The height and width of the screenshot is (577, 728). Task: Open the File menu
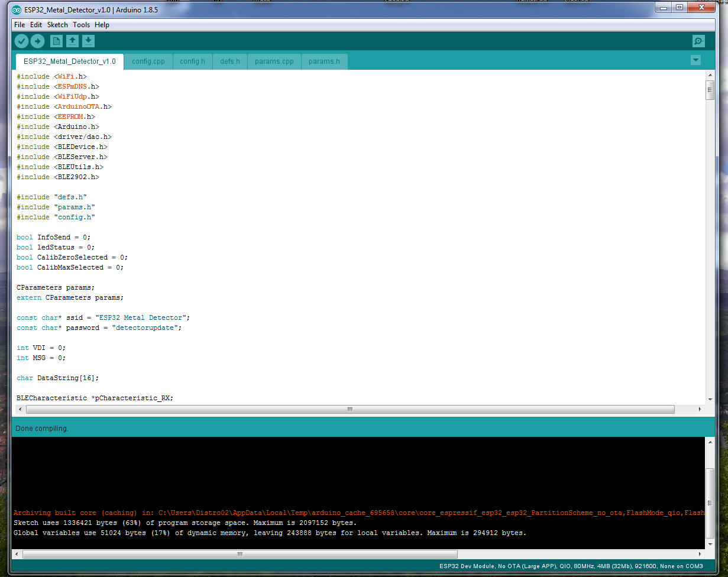coord(20,25)
